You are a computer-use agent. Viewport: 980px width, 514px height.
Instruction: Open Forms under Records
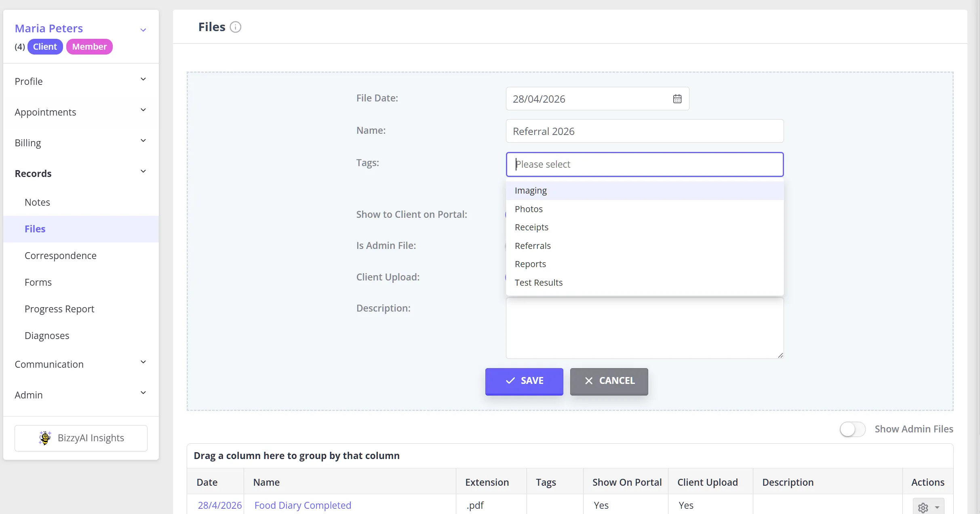pyautogui.click(x=81, y=282)
